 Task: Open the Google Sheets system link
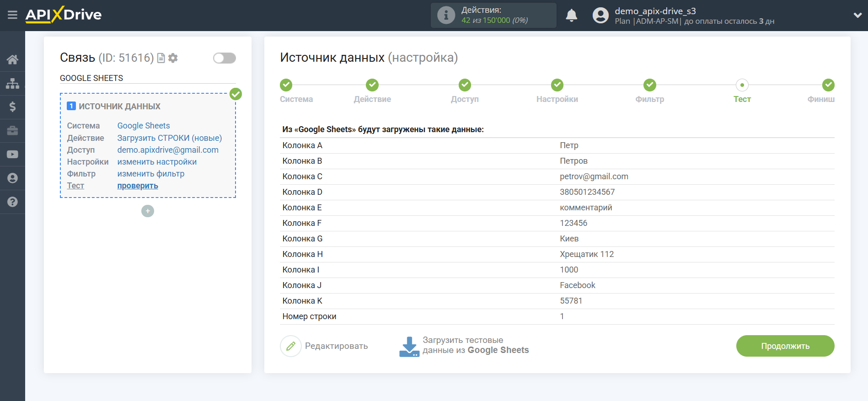coord(144,126)
